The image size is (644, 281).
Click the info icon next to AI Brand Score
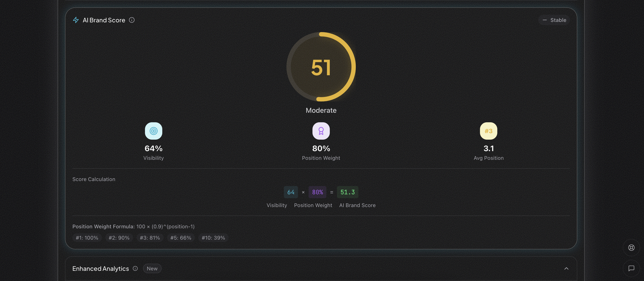tap(132, 20)
